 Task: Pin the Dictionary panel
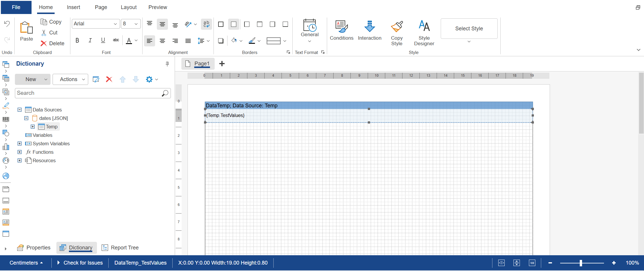pyautogui.click(x=167, y=64)
